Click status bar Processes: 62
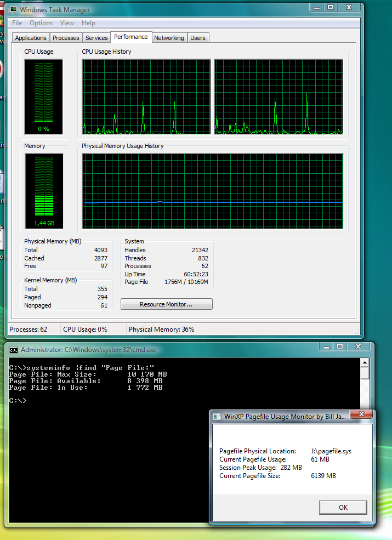The width and height of the screenshot is (392, 540). (29, 329)
